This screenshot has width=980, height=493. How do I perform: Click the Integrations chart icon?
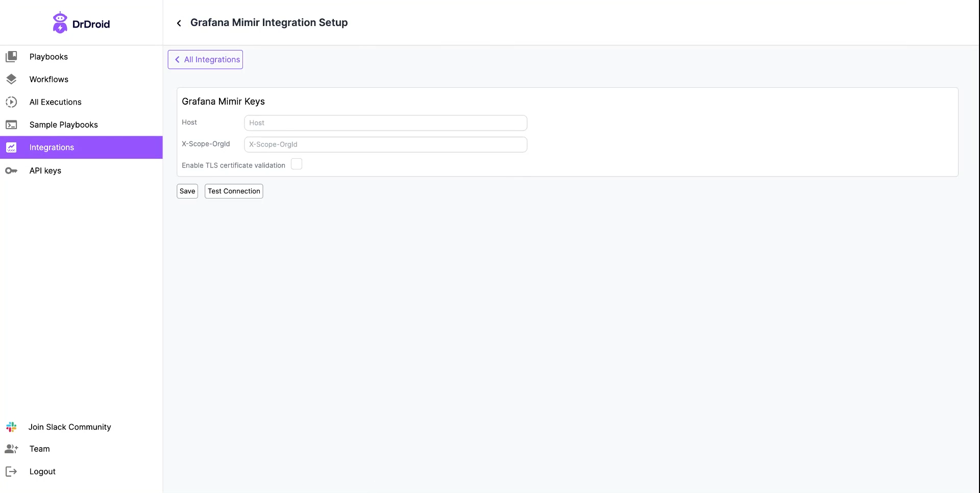11,147
